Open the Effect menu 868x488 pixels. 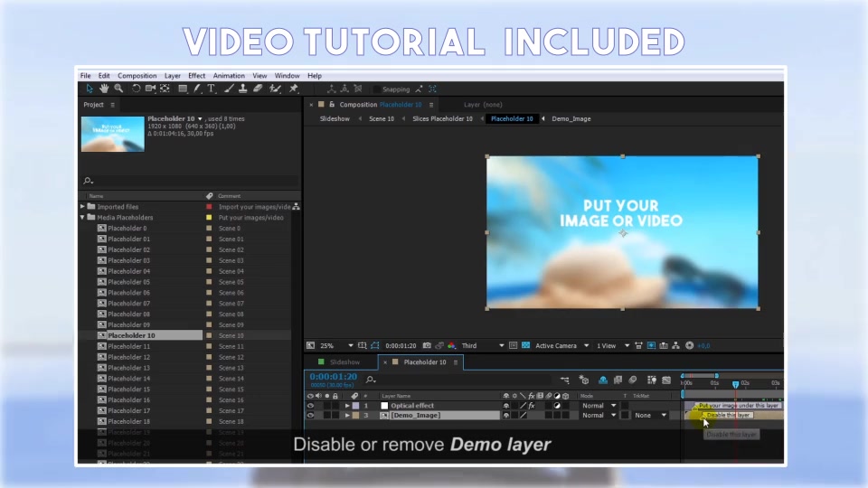pyautogui.click(x=196, y=76)
